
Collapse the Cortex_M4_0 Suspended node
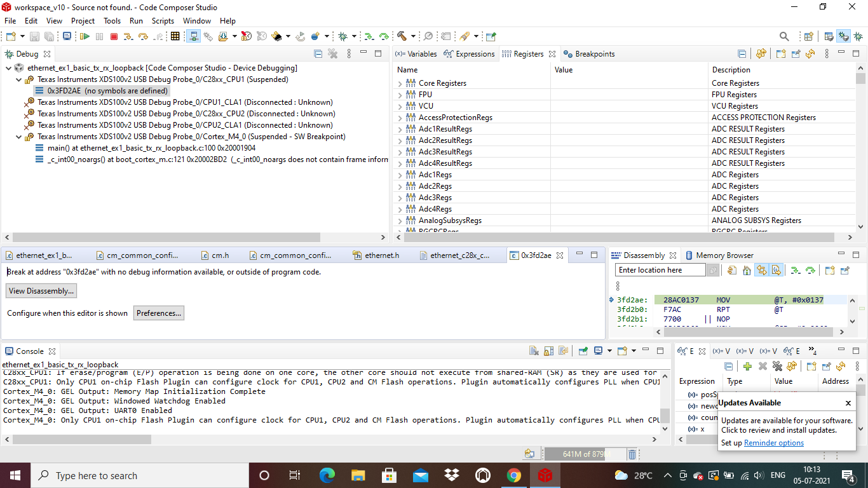click(18, 137)
